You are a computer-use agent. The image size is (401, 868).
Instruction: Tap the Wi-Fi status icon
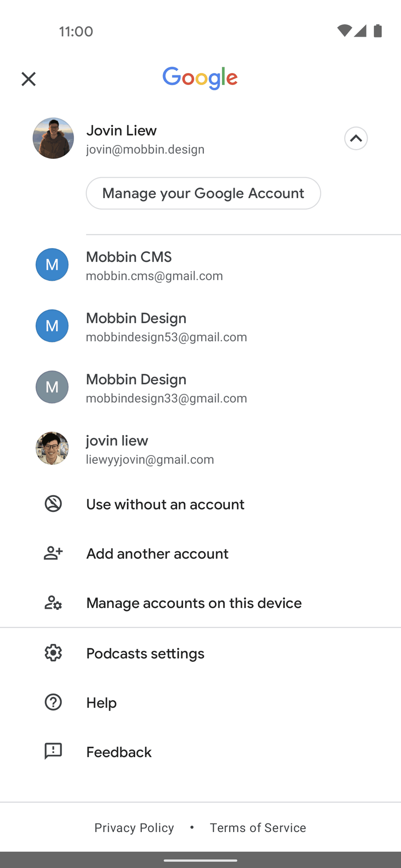344,31
